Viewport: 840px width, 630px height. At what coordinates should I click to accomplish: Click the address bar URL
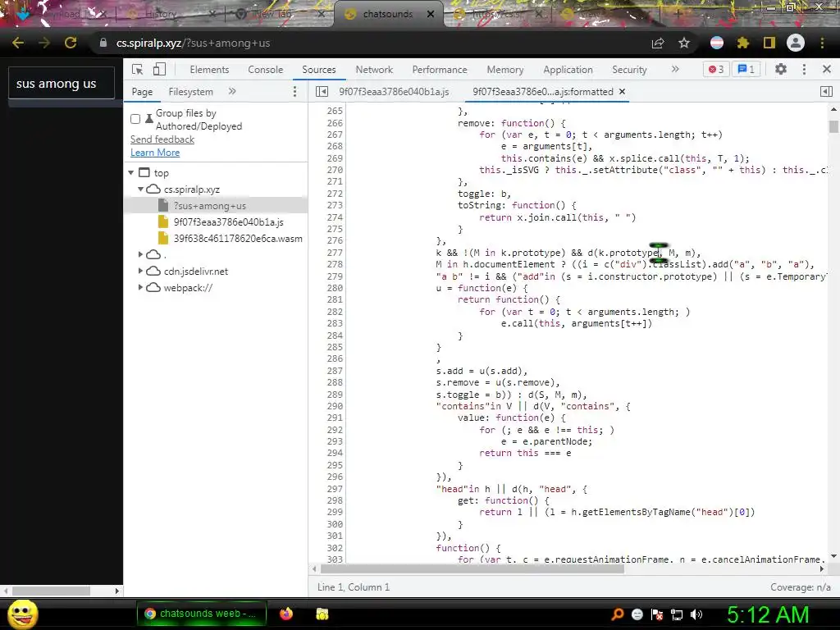point(193,43)
